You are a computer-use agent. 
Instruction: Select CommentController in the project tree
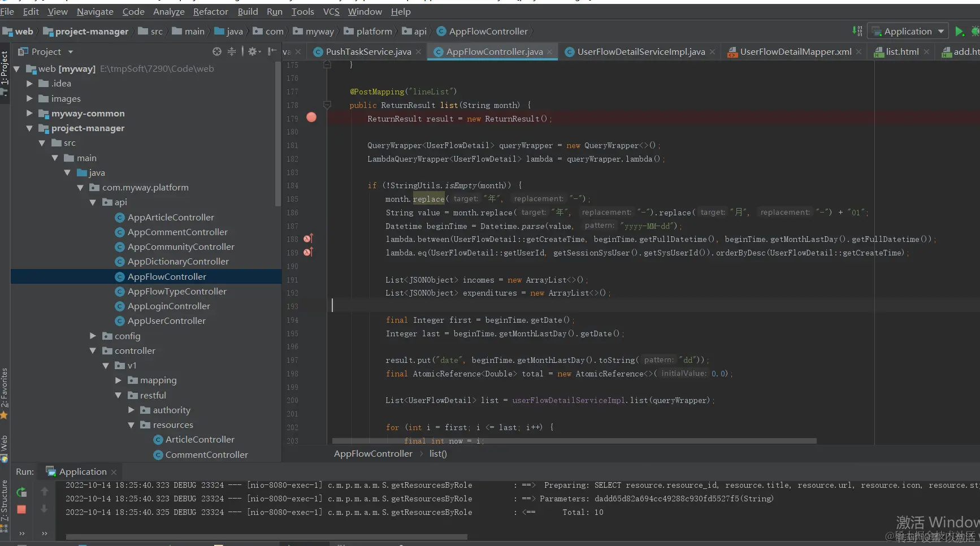206,454
